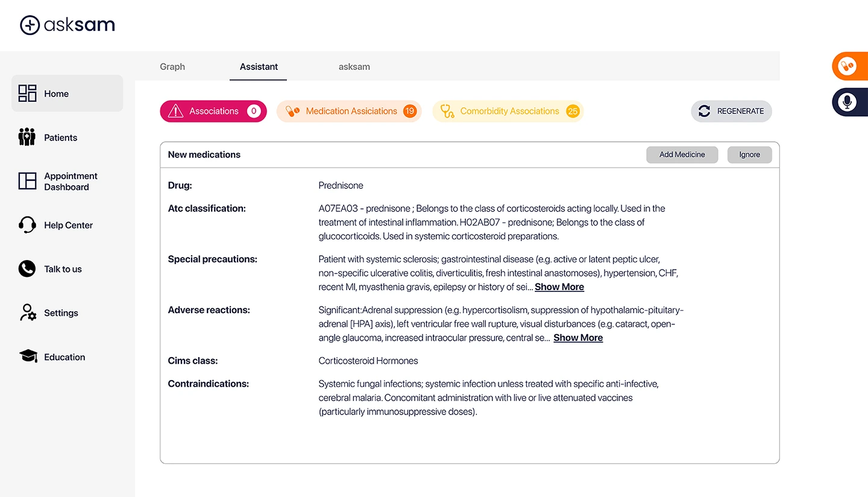Click the Appointment Dashboard layout icon
The width and height of the screenshot is (868, 497).
28,181
